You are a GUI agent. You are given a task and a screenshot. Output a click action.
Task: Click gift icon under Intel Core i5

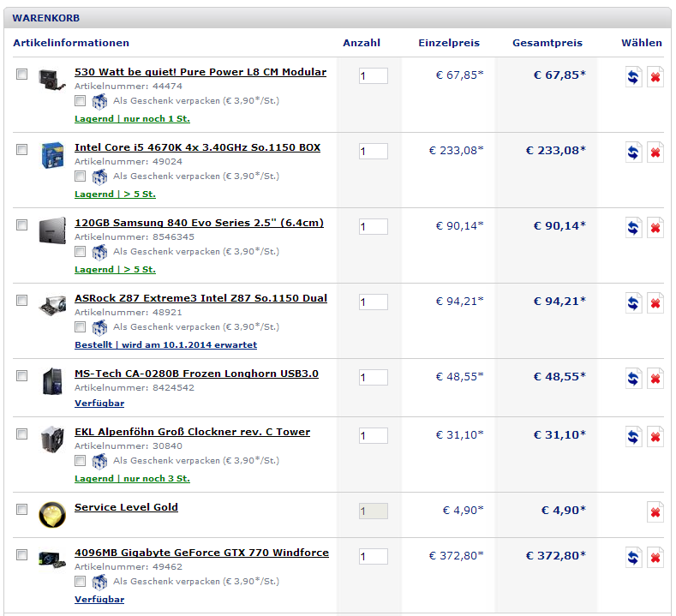[x=99, y=177]
